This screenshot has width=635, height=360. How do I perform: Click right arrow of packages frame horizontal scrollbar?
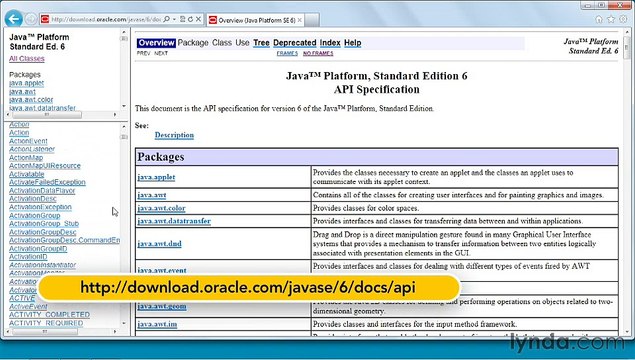coord(115,115)
